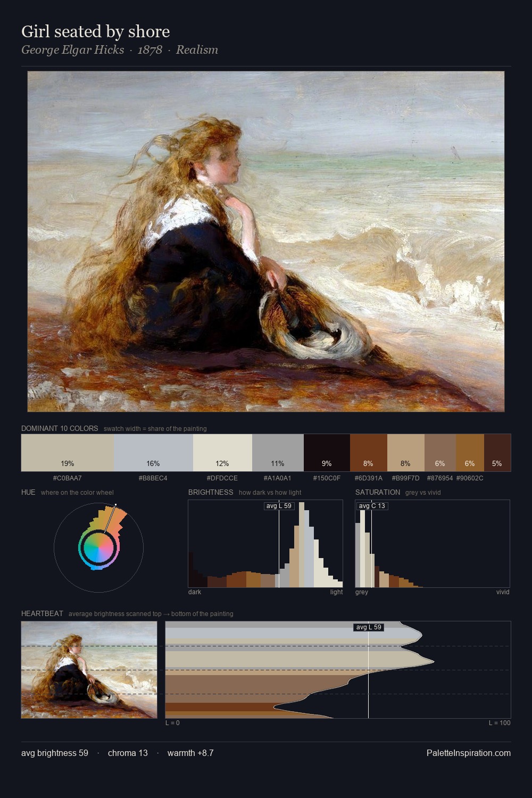The width and height of the screenshot is (532, 798).
Task: Click the hex code #C0BAA7
Action: click(68, 478)
